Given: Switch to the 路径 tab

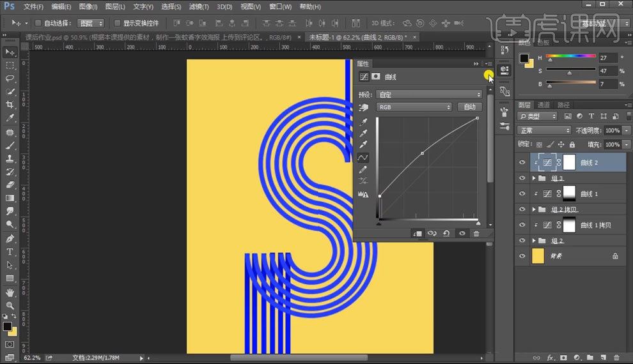Looking at the screenshot, I should 563,105.
